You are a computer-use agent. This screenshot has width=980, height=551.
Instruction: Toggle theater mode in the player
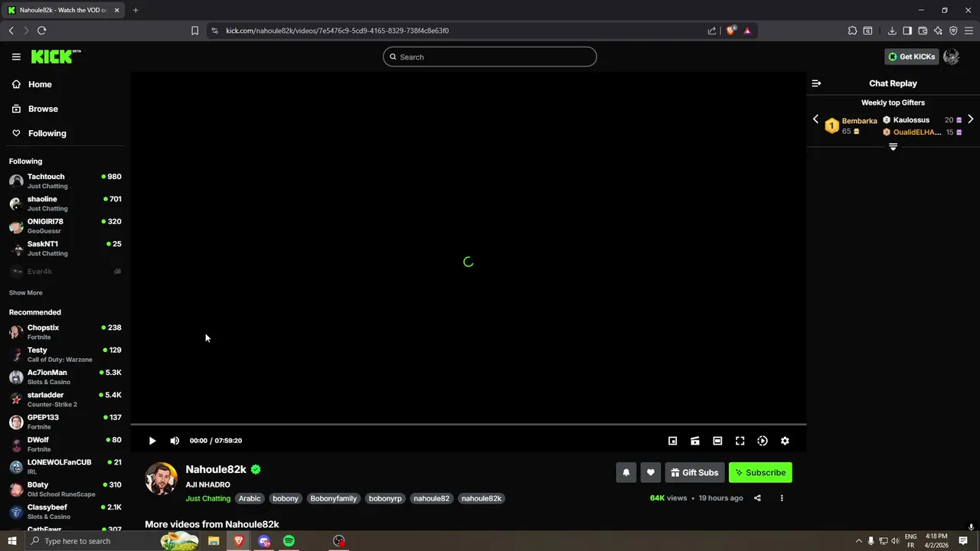point(717,441)
